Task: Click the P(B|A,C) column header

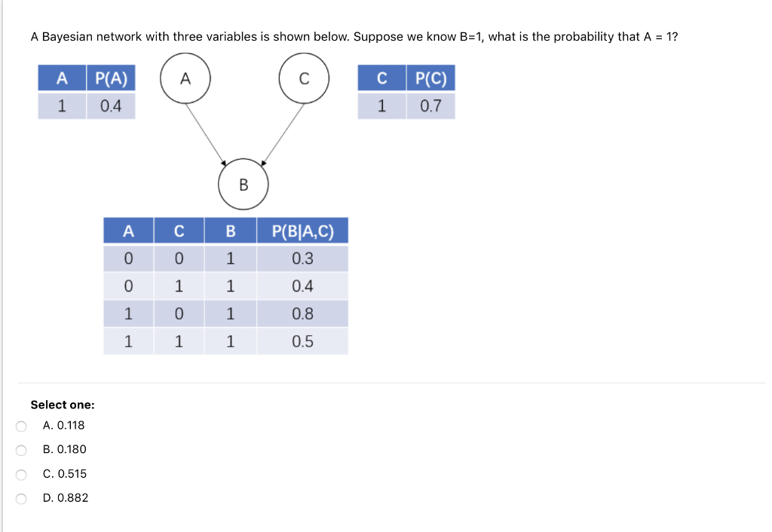Action: 301,231
